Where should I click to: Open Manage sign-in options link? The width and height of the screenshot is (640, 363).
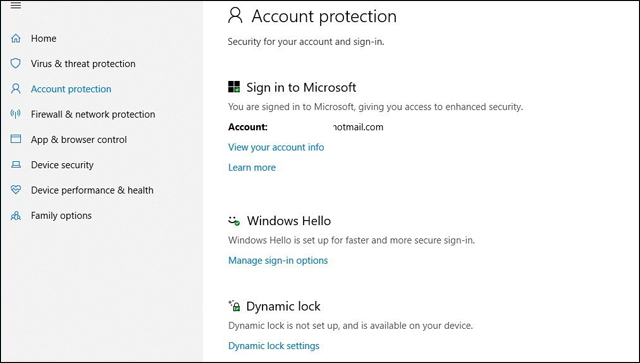coord(278,261)
